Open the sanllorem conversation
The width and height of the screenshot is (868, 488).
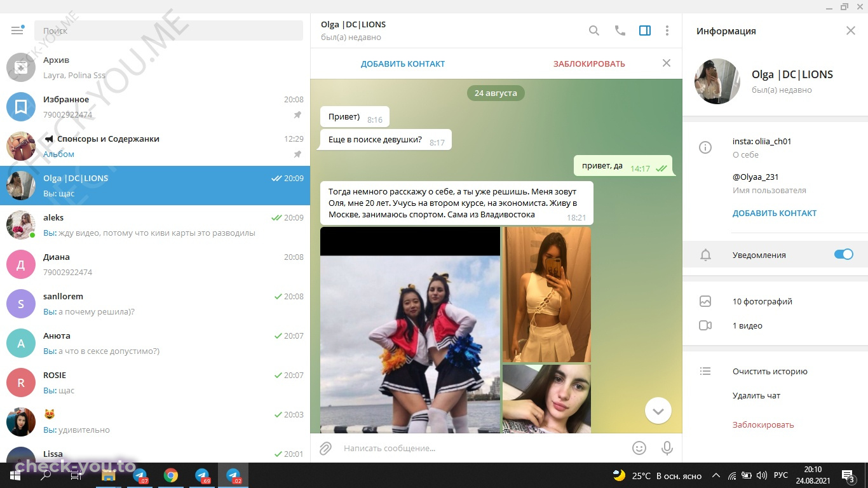(x=155, y=304)
